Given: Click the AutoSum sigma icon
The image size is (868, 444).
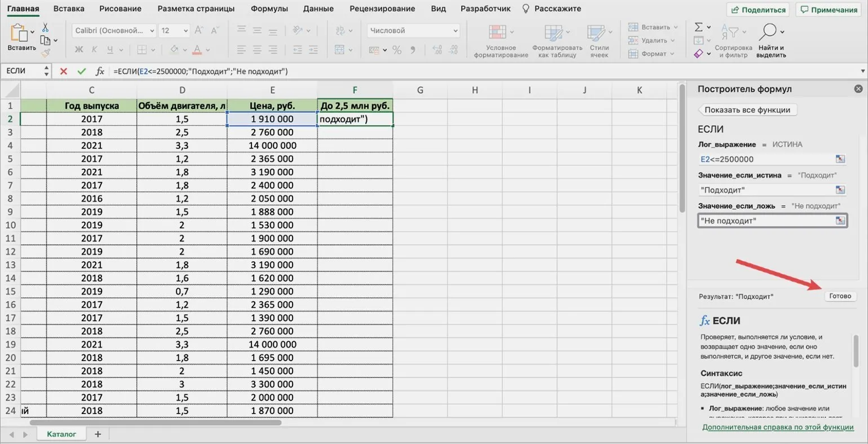Looking at the screenshot, I should [x=699, y=27].
